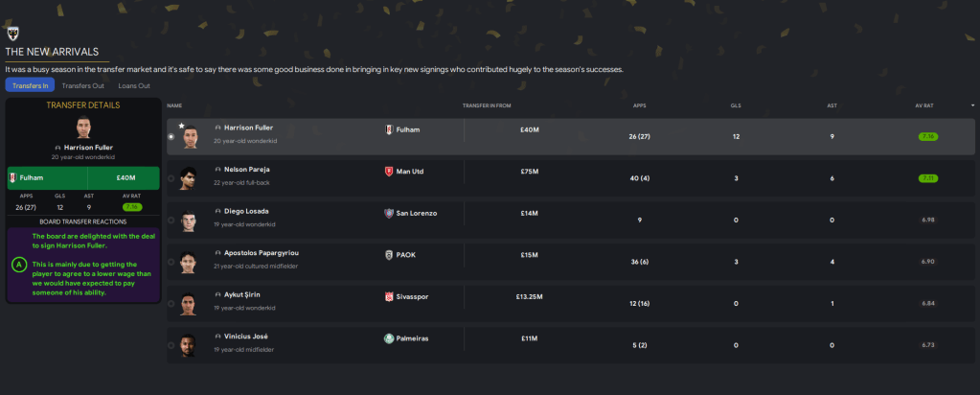This screenshot has width=980, height=395.
Task: Sort the list by TRANSFER IN FROM header
Action: point(487,105)
